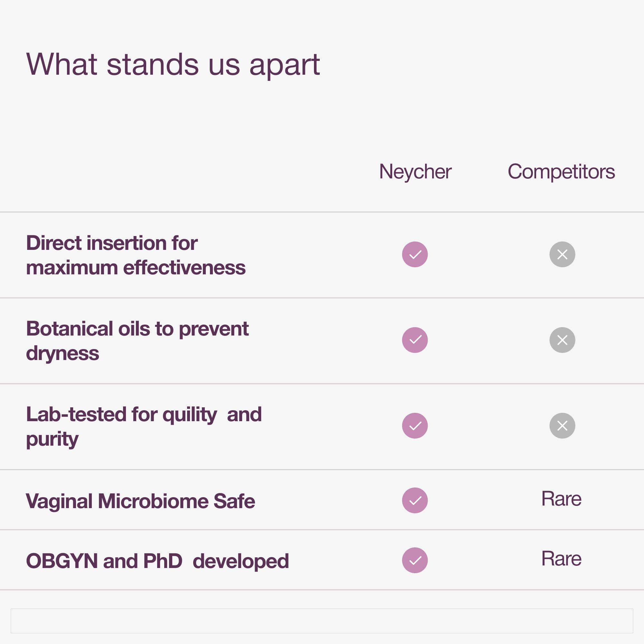Viewport: 644px width, 644px height.
Task: Click 'OBGYN and PhD developed' row label
Action: pos(157,561)
